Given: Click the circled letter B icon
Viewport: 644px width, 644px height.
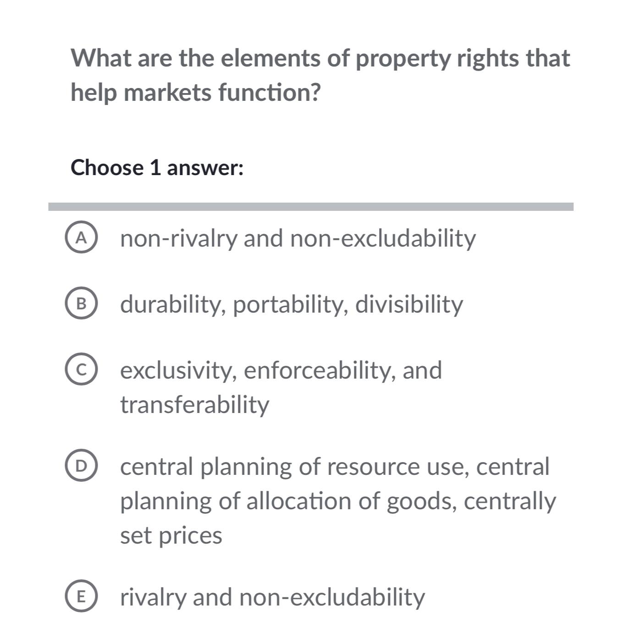Looking at the screenshot, I should (83, 303).
